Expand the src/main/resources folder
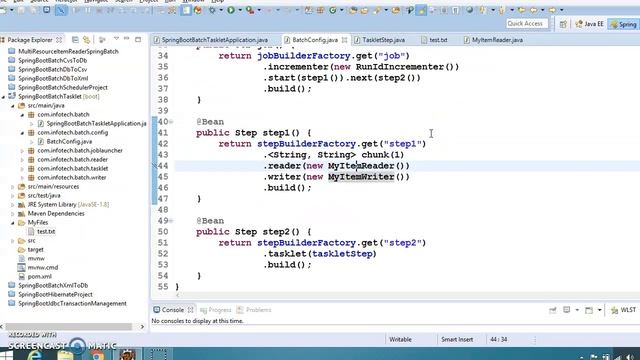640x360 pixels. pos(13,187)
